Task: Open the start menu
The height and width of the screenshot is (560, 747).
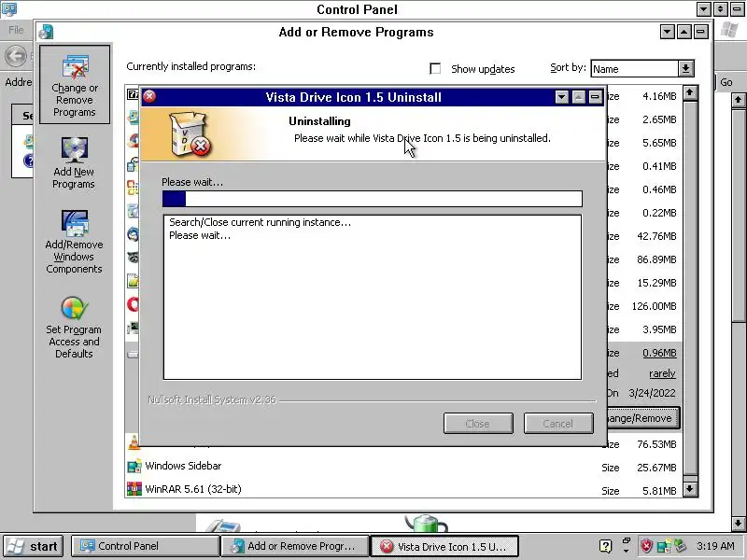Action: (x=34, y=546)
